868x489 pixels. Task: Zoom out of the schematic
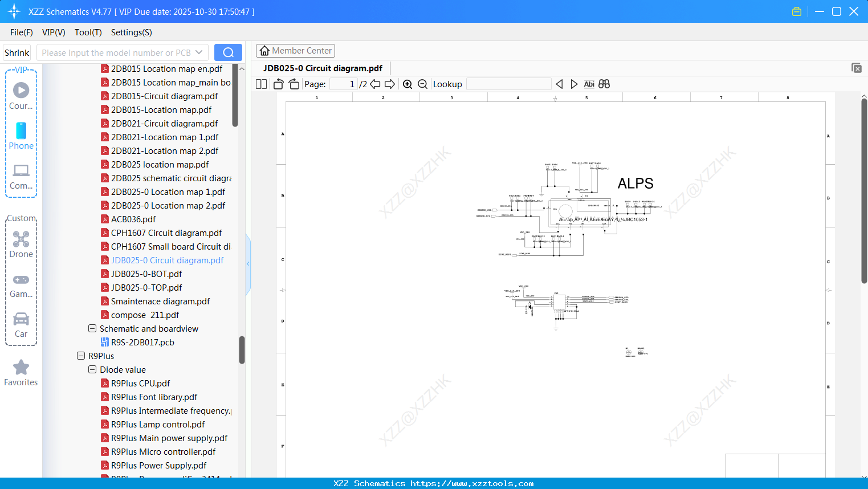click(x=422, y=84)
